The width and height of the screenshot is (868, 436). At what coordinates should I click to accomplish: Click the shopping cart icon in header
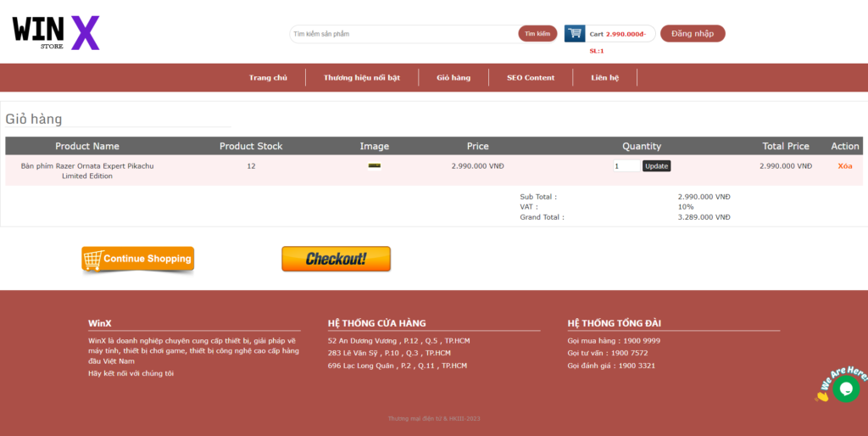575,33
